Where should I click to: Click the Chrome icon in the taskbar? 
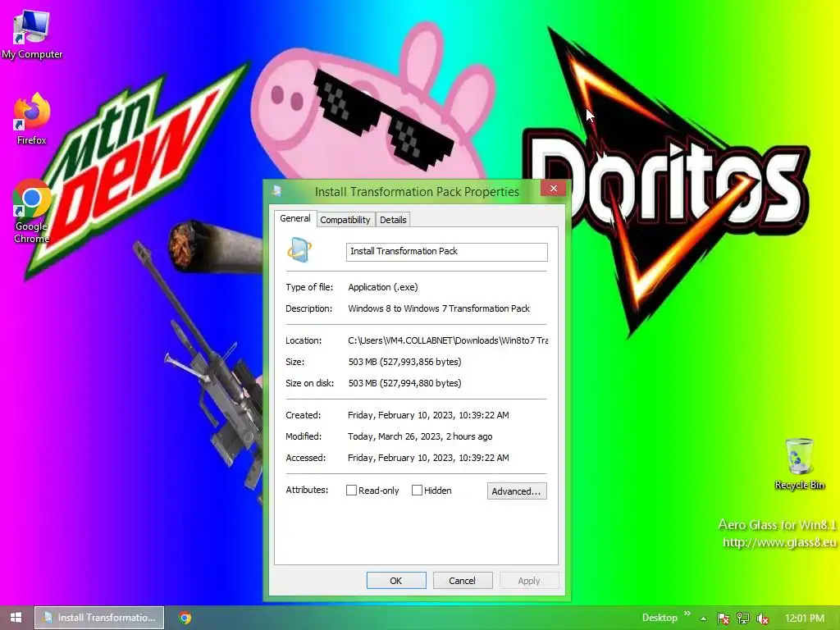click(185, 618)
